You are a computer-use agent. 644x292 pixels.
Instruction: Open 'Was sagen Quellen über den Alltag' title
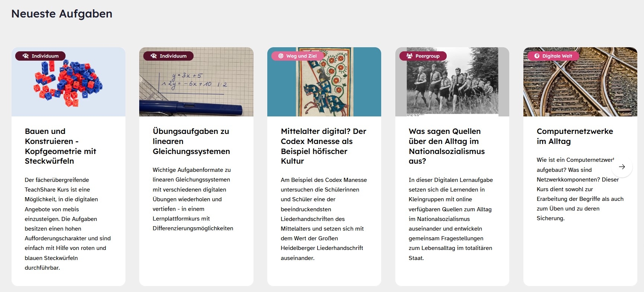[x=447, y=146]
